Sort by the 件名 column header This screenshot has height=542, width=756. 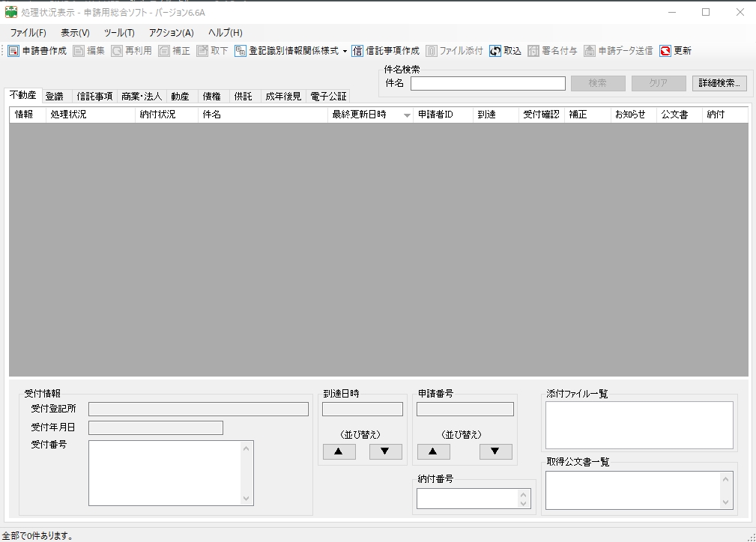pos(263,115)
